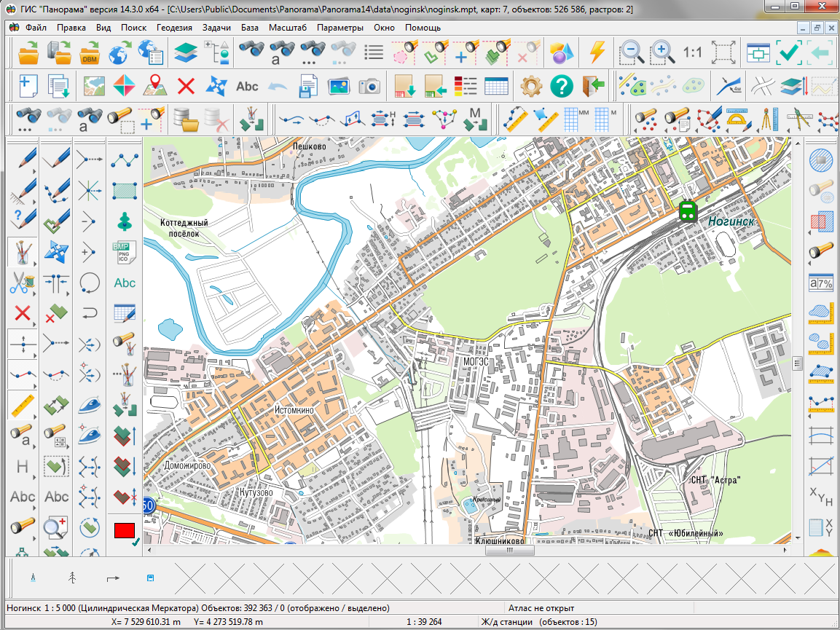Open the Помощь menu
This screenshot has height=630, width=840.
tap(423, 28)
